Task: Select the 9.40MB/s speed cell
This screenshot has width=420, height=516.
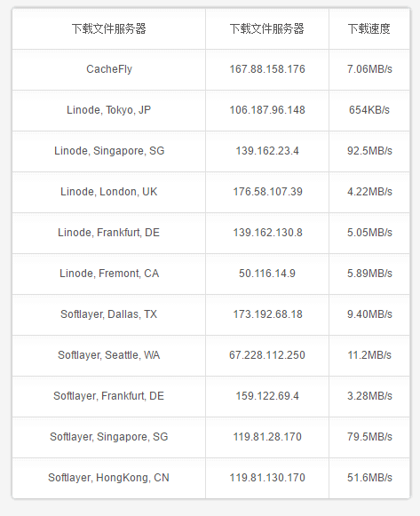Action: [369, 314]
